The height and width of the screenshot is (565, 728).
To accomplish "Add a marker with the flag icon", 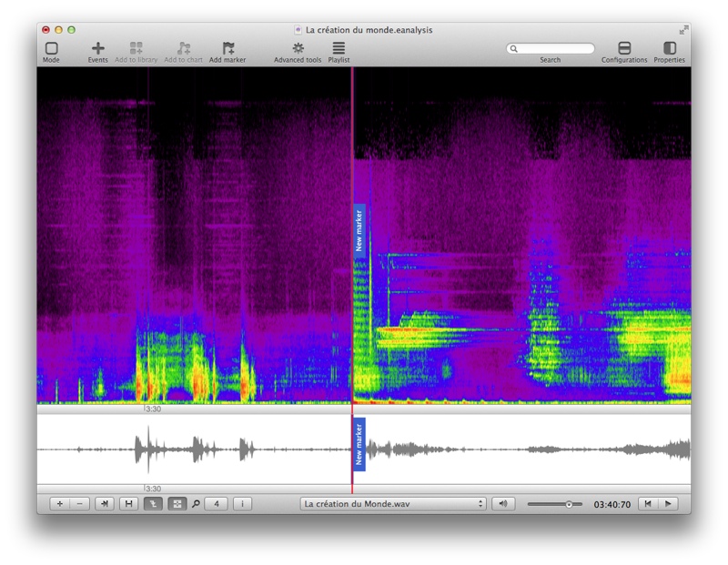I will pyautogui.click(x=227, y=48).
